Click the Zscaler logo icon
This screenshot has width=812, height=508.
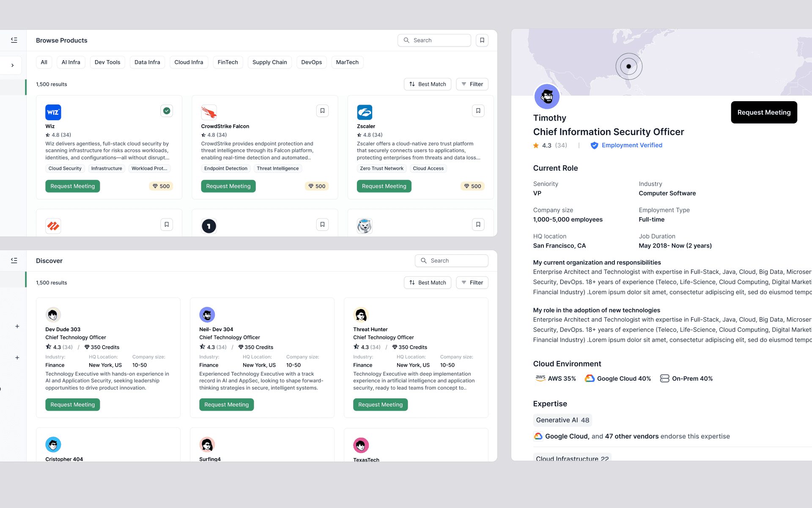pos(365,112)
